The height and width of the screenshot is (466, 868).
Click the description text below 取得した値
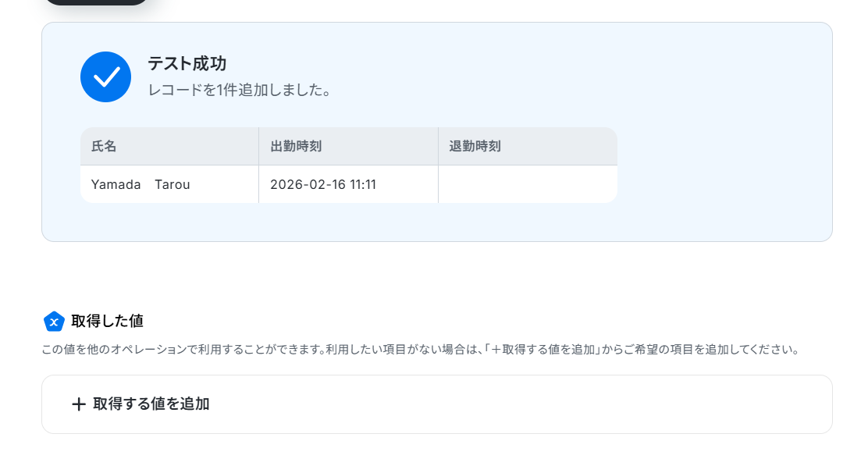coord(421,349)
